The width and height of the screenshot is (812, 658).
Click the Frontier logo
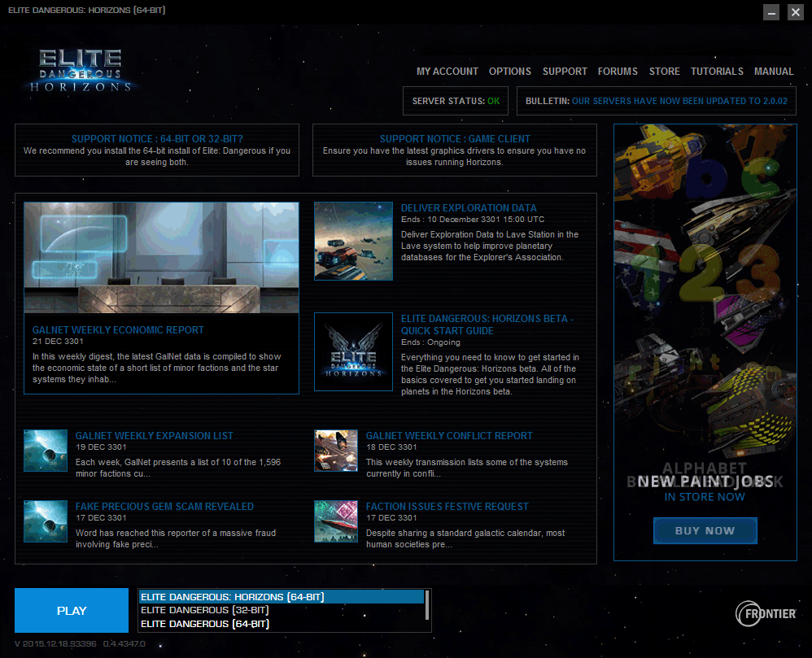(766, 613)
